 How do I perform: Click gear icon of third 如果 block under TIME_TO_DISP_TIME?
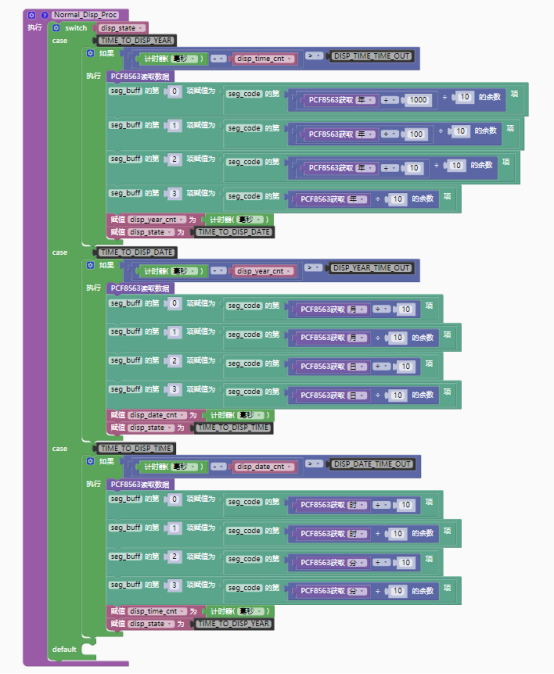coord(90,461)
